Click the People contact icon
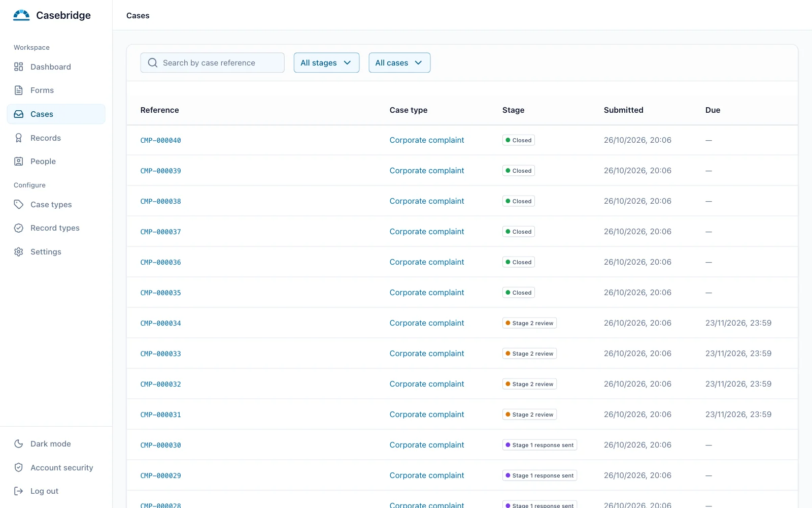 click(19, 162)
